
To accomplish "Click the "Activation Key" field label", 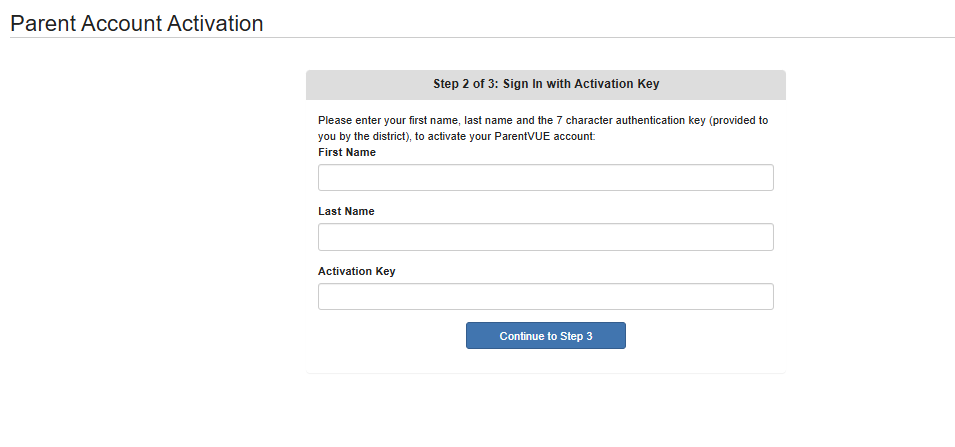I will [357, 271].
